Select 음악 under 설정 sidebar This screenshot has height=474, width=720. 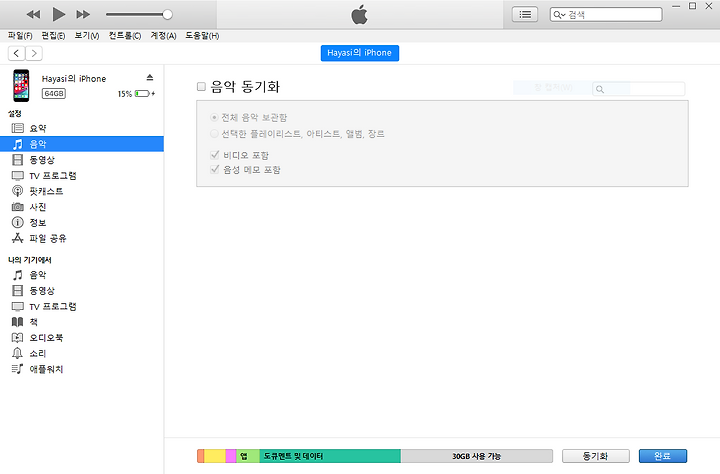82,144
